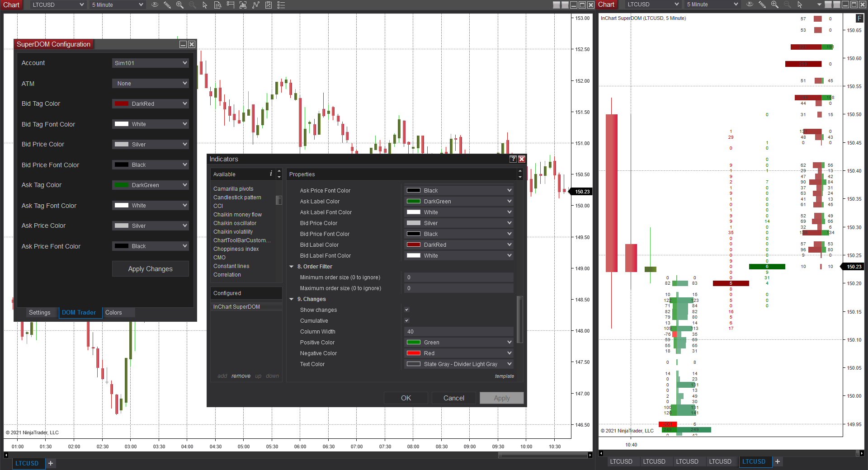This screenshot has height=470, width=868.
Task: Click the help question mark in Indicators dialog
Action: point(513,159)
